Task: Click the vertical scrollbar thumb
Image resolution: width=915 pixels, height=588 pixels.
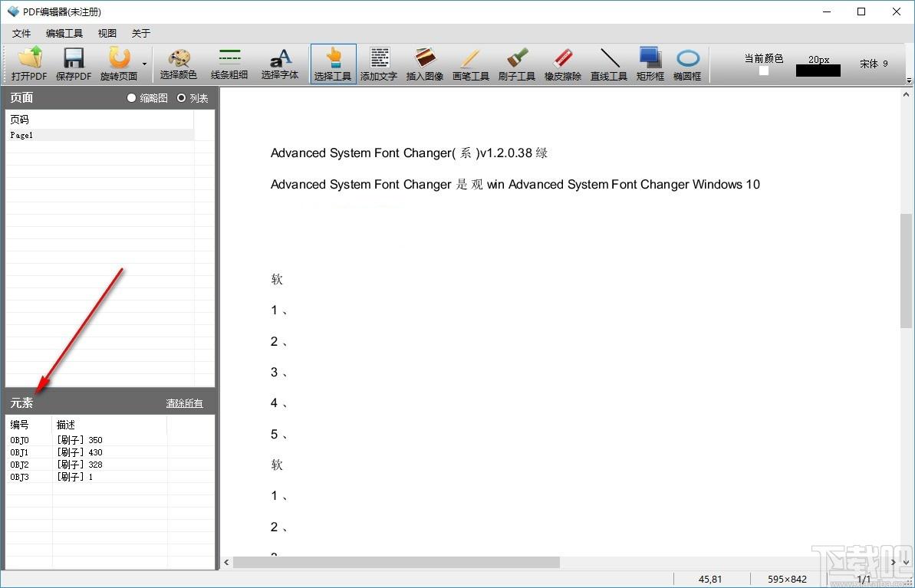Action: 907,271
